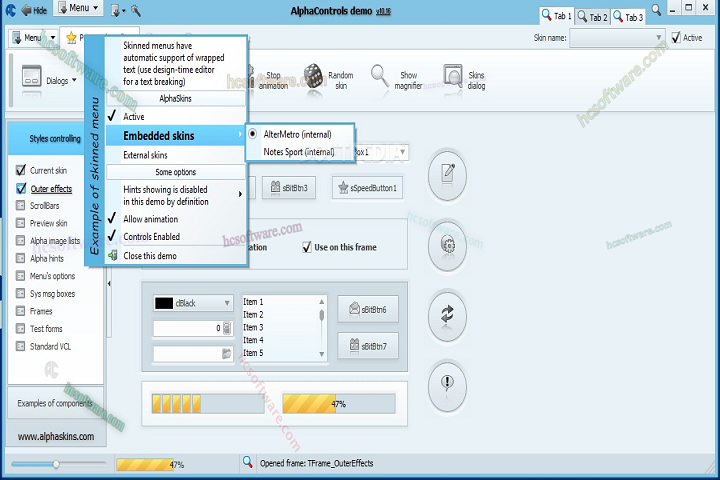Expand Hints showing is disabled submenu
This screenshot has width=720, height=480.
[x=176, y=195]
